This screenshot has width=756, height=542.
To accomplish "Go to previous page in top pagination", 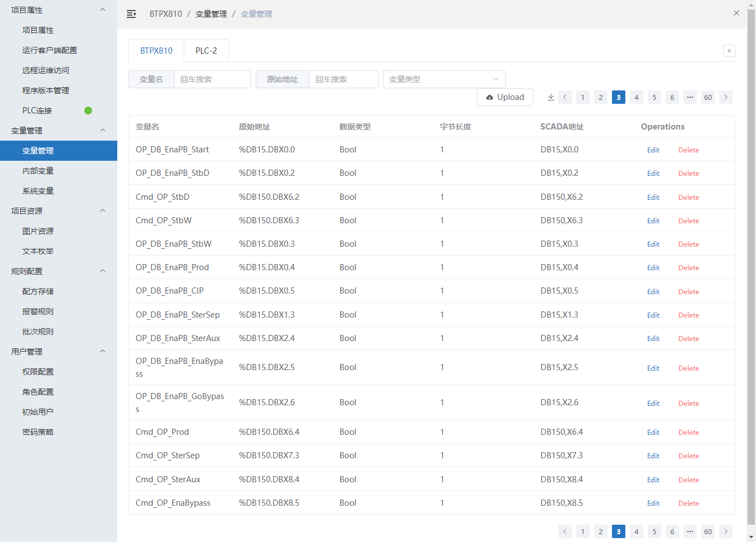I will [565, 97].
